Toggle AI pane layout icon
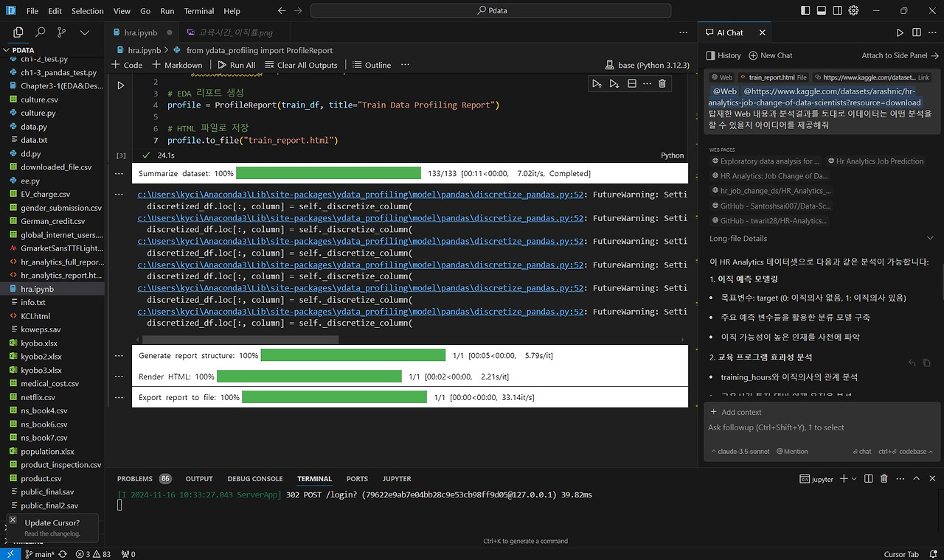Image resolution: width=944 pixels, height=560 pixels. (837, 10)
